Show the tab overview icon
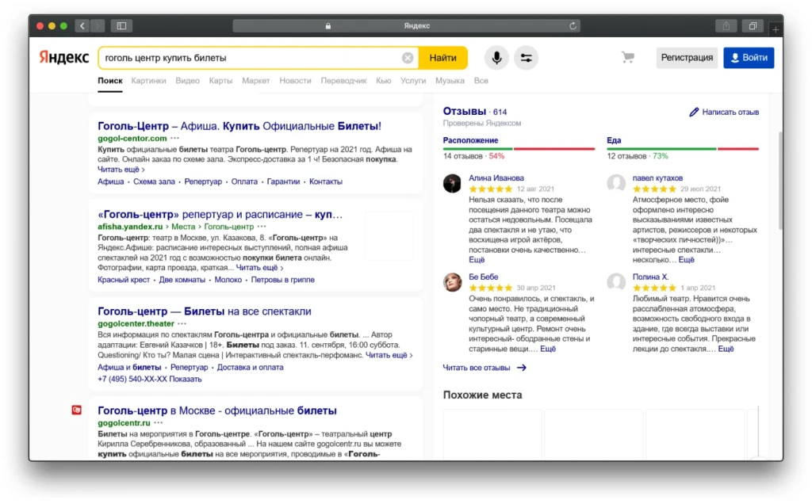Screen dimensions: 812x504 pos(753,26)
